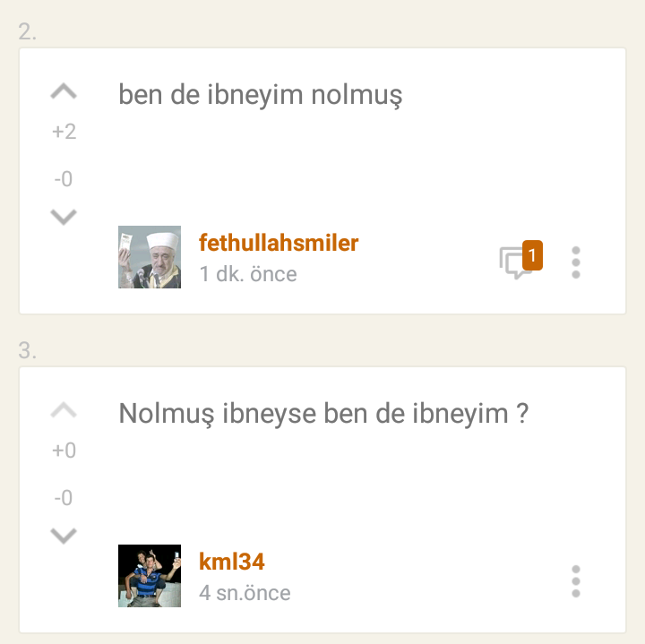Select the -0 count on entry 2
645x644 pixels.
pyautogui.click(x=64, y=179)
